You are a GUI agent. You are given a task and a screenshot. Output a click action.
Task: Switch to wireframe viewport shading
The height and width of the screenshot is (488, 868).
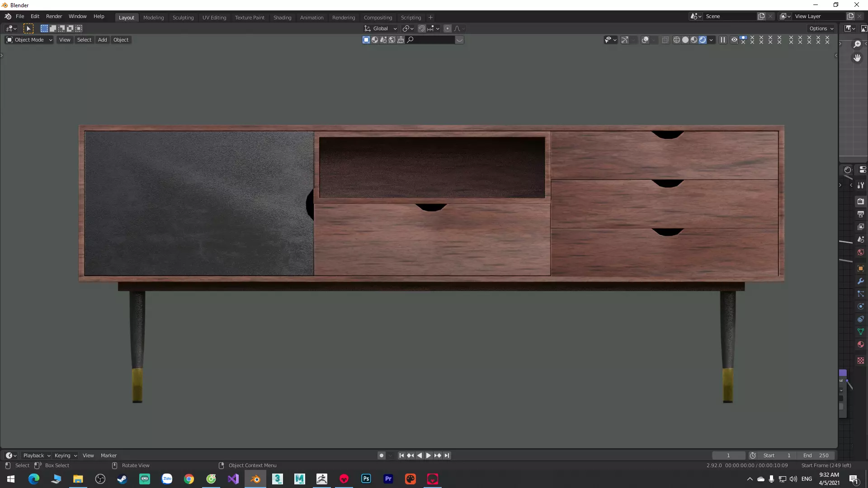677,40
